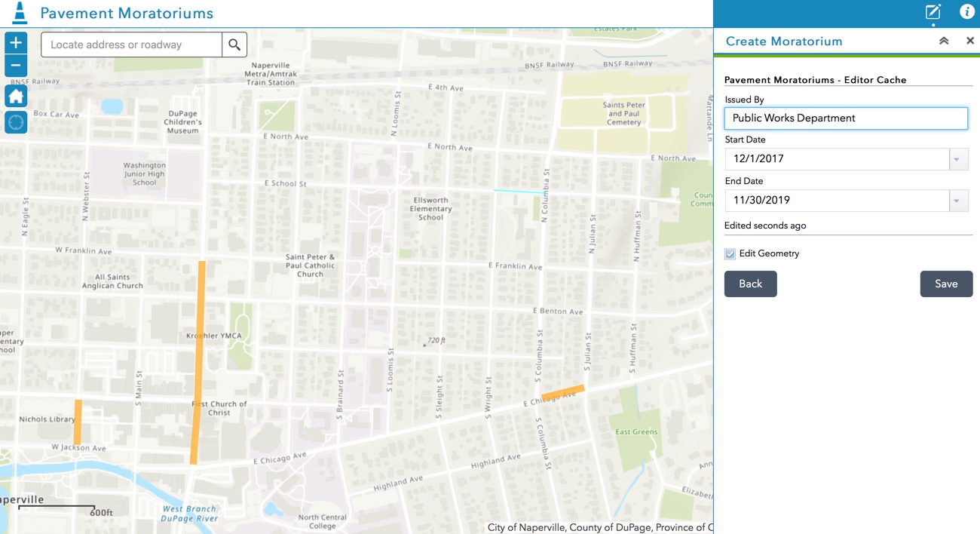The image size is (980, 534).
Task: Click the zoom in plus button
Action: 16,43
